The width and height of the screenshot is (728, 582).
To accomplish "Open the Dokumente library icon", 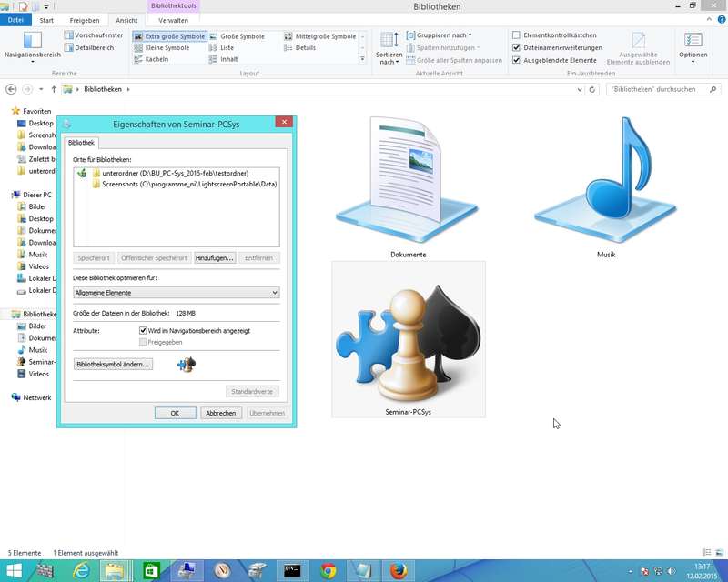I will point(408,187).
